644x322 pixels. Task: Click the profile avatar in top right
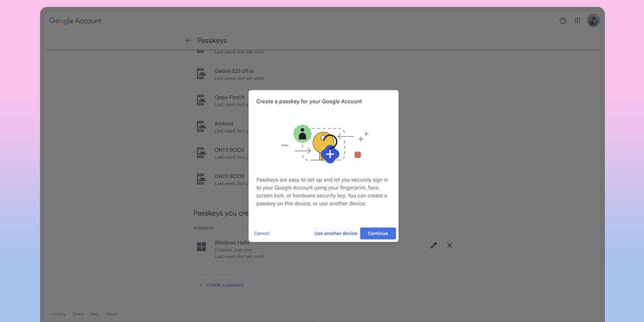coord(593,20)
